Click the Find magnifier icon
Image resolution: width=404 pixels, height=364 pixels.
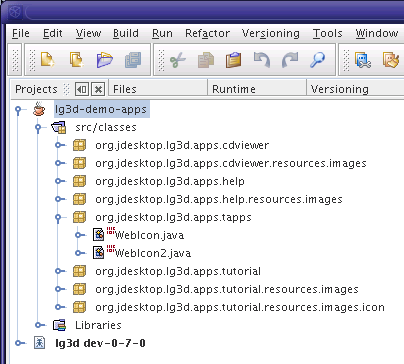(317, 60)
